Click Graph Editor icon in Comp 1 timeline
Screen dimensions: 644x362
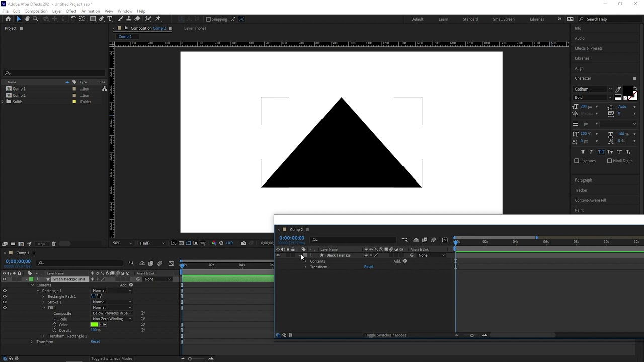coord(171,263)
